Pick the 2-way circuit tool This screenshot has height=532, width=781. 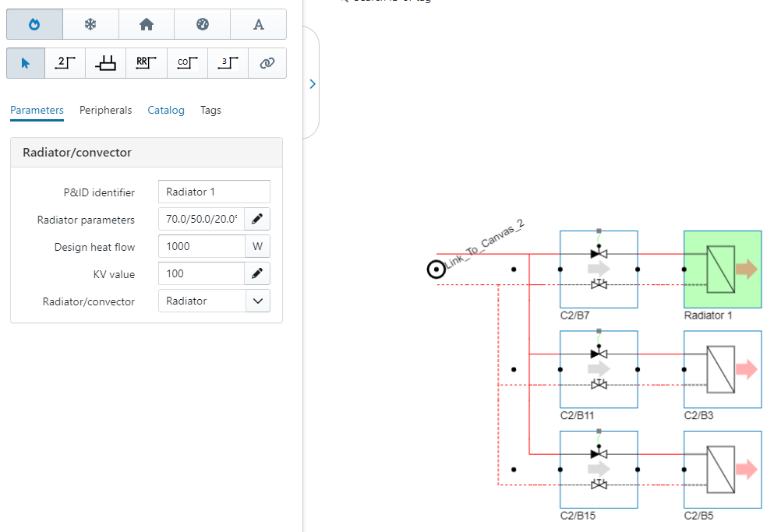[x=65, y=63]
